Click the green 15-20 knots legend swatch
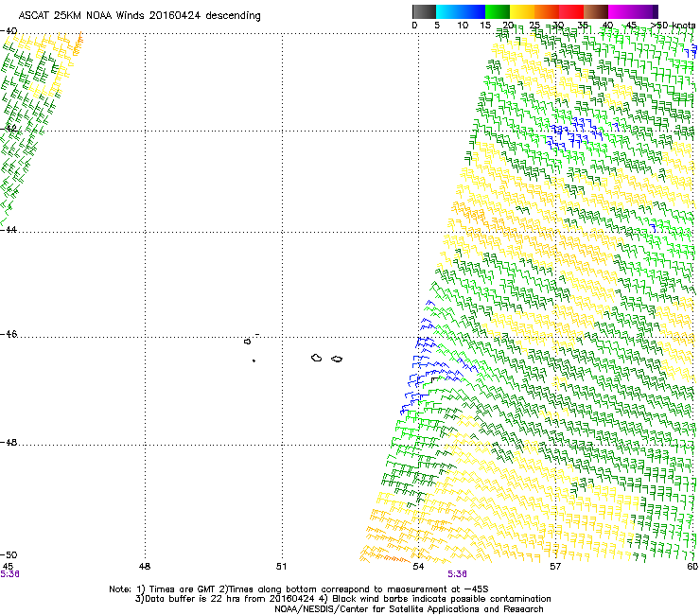The width and height of the screenshot is (700, 615). point(498,11)
